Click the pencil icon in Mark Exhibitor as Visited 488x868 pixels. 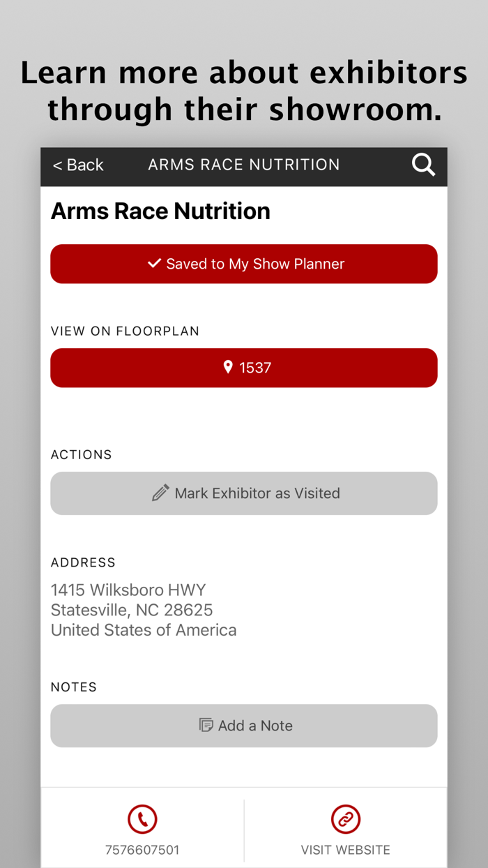point(162,493)
